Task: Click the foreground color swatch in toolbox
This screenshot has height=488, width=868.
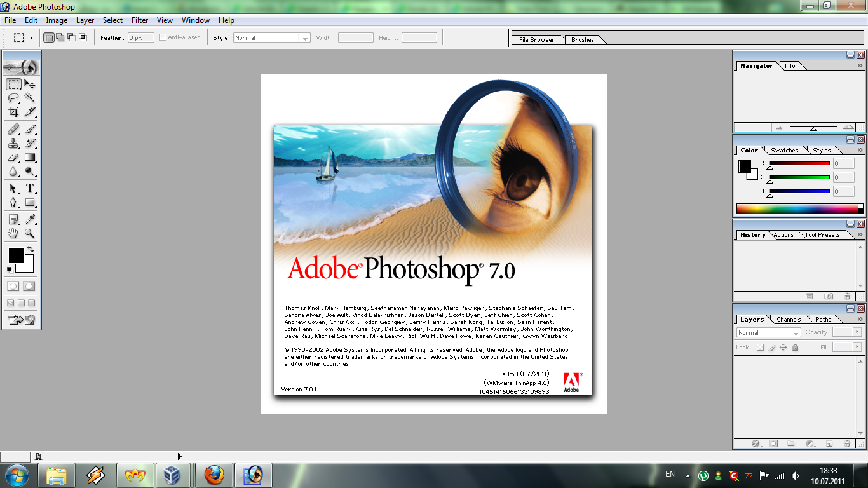Action: [16, 255]
